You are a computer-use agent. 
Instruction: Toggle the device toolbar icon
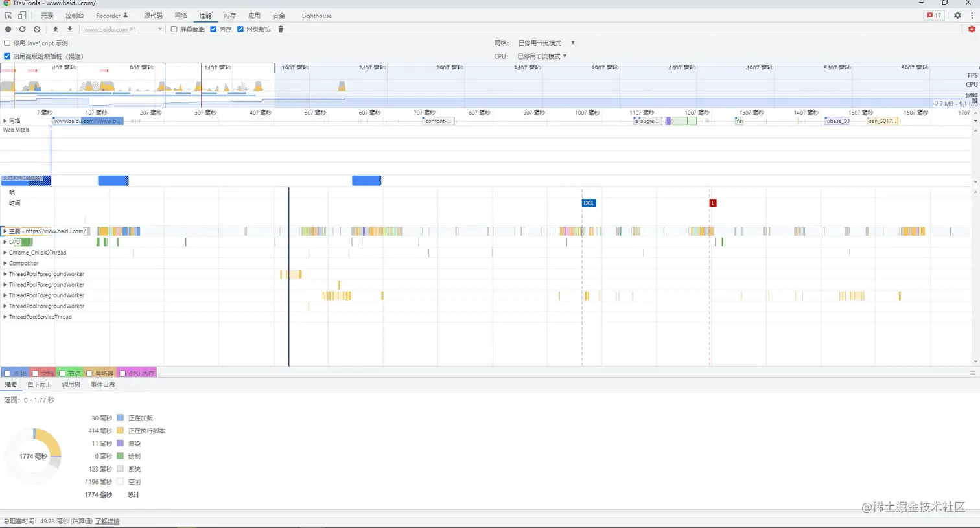(x=22, y=16)
